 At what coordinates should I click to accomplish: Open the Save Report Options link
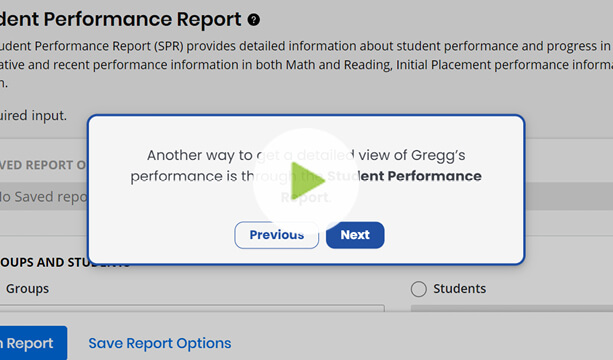(160, 343)
